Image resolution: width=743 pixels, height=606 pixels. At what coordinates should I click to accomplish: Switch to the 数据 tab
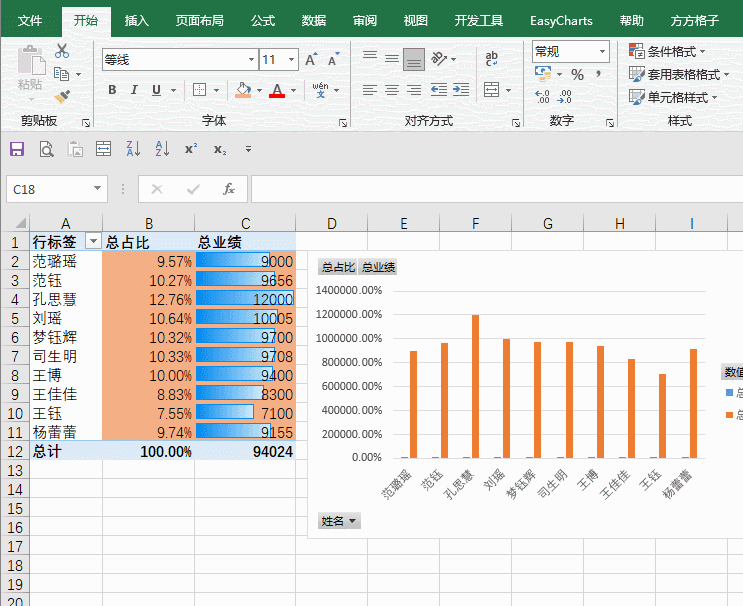(x=314, y=20)
